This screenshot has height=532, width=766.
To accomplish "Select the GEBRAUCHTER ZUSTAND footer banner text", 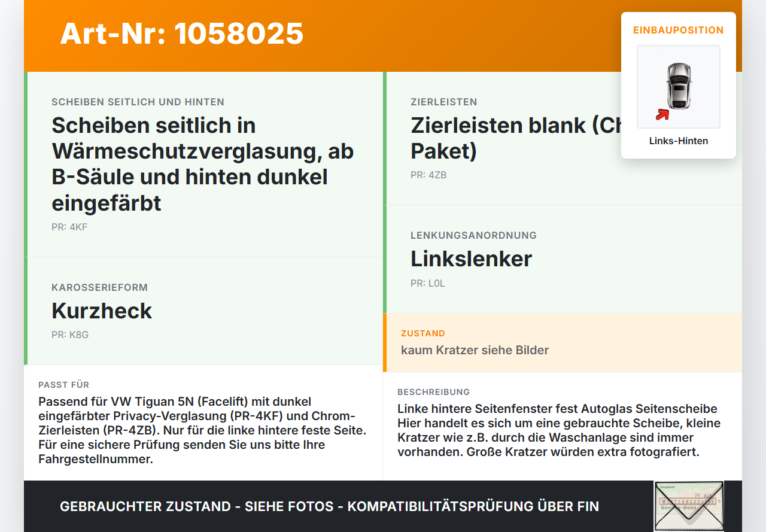I will tap(329, 506).
